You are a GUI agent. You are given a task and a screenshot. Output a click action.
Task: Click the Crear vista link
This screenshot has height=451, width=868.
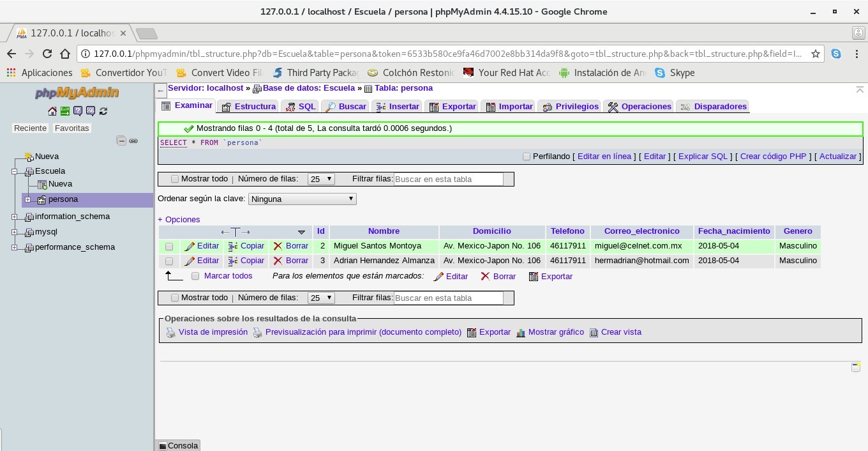pyautogui.click(x=620, y=332)
